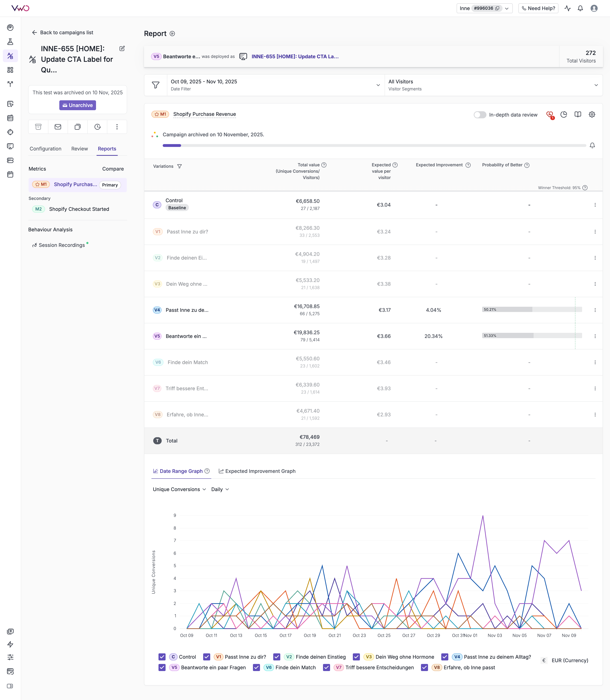The width and height of the screenshot is (610, 700).
Task: Open the report settings gear icon
Action: pyautogui.click(x=592, y=114)
